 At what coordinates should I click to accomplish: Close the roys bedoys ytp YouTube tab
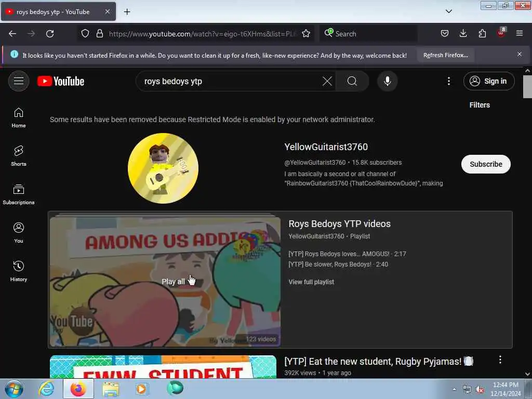(107, 11)
